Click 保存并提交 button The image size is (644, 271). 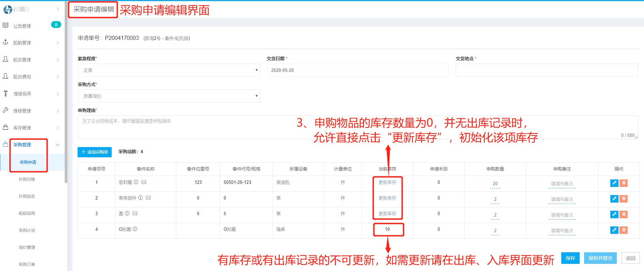[600, 258]
